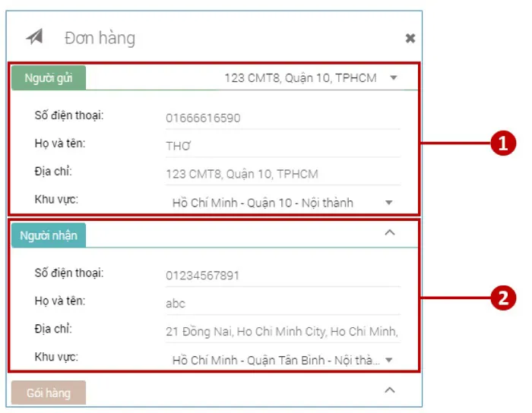This screenshot has height=413, width=532.
Task: Click recipient Khu vực label
Action: pyautogui.click(x=56, y=357)
